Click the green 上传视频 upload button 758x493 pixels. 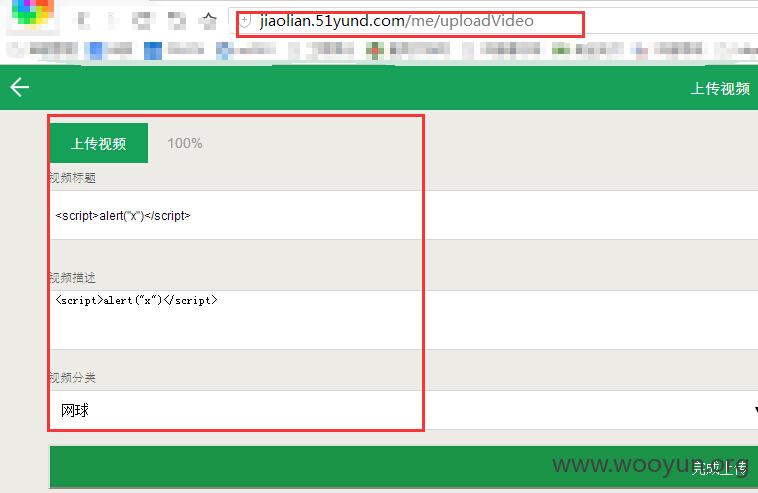[99, 143]
